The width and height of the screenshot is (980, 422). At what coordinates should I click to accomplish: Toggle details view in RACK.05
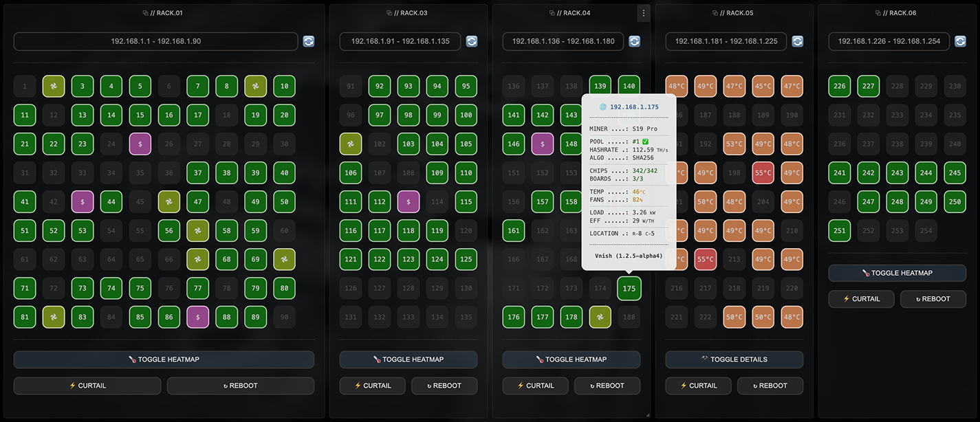point(734,359)
